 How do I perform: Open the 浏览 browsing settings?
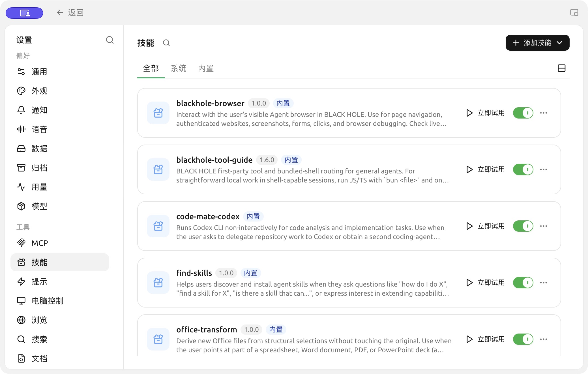(60, 320)
